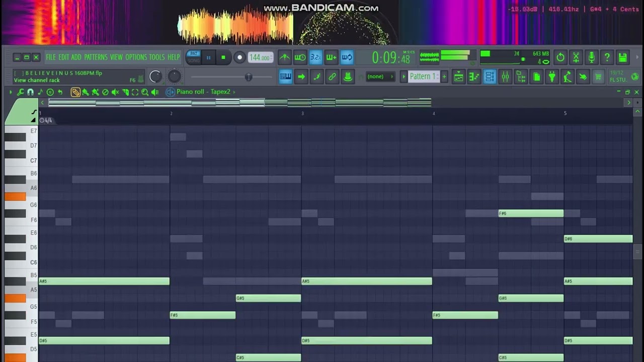Click the online news globe icon

coord(635,77)
